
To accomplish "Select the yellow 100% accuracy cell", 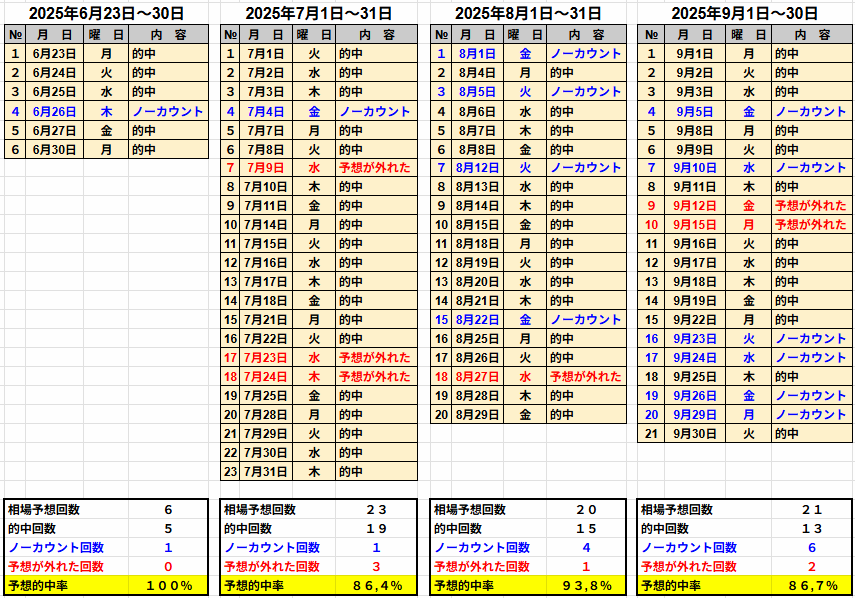I will coord(167,586).
